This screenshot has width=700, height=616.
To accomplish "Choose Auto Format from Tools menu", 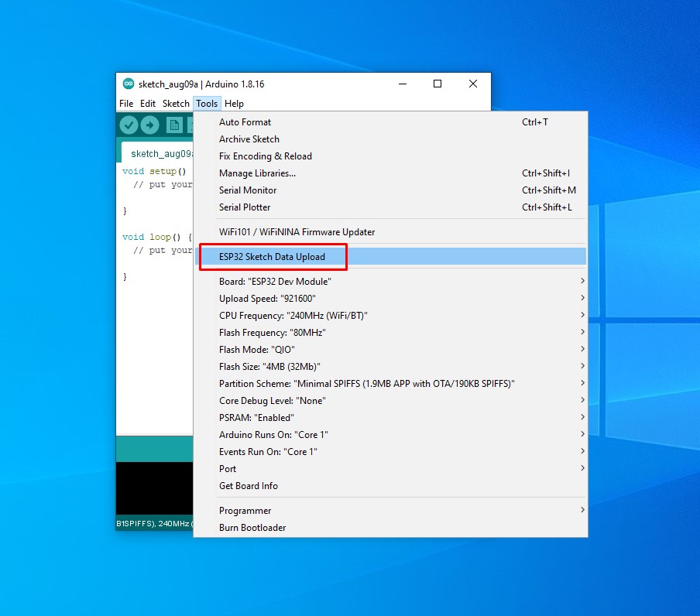I will [245, 122].
